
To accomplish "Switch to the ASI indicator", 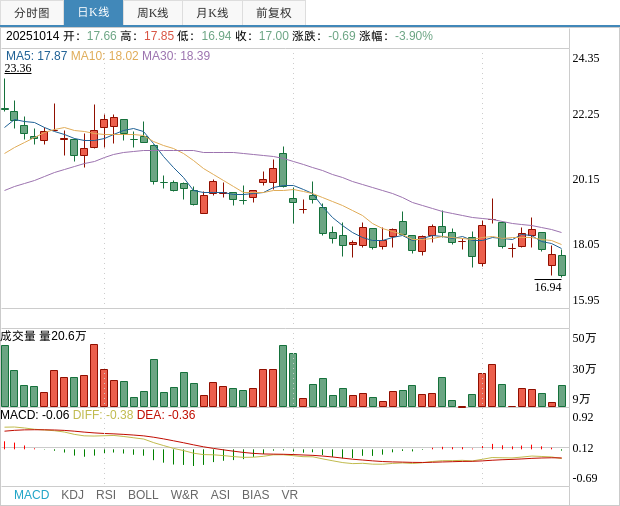I will 220,495.
